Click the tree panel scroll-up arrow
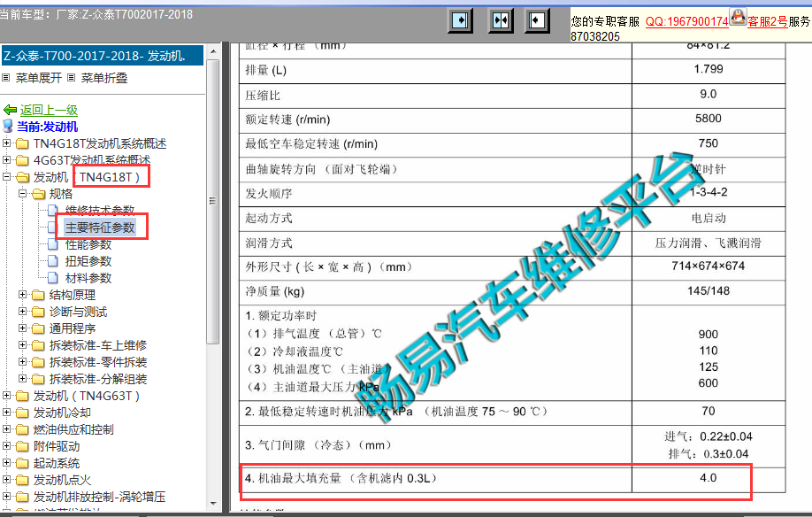812x517 pixels. tap(213, 51)
